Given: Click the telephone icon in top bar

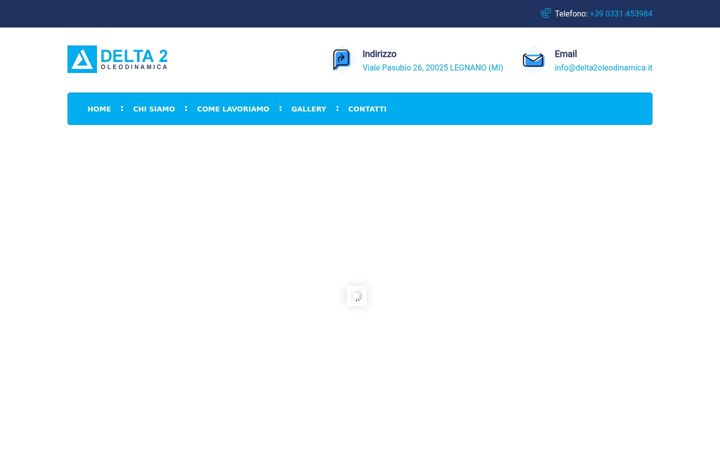Looking at the screenshot, I should pyautogui.click(x=546, y=13).
